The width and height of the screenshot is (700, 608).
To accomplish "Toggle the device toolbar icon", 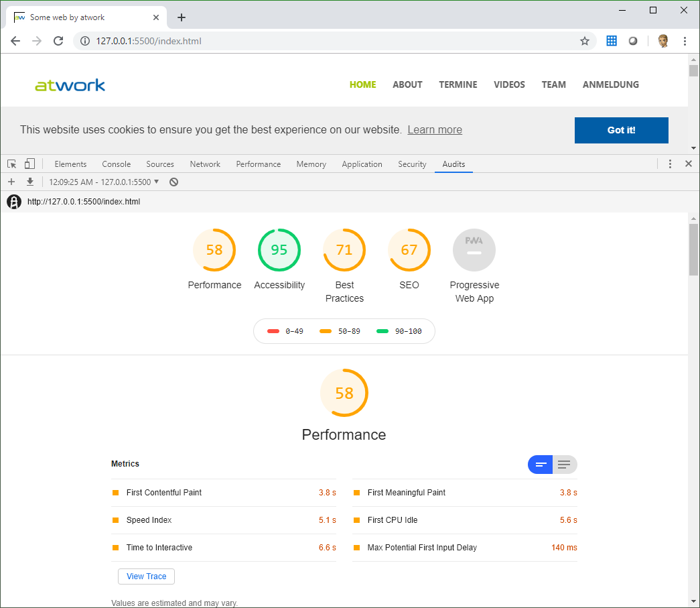I will [29, 164].
